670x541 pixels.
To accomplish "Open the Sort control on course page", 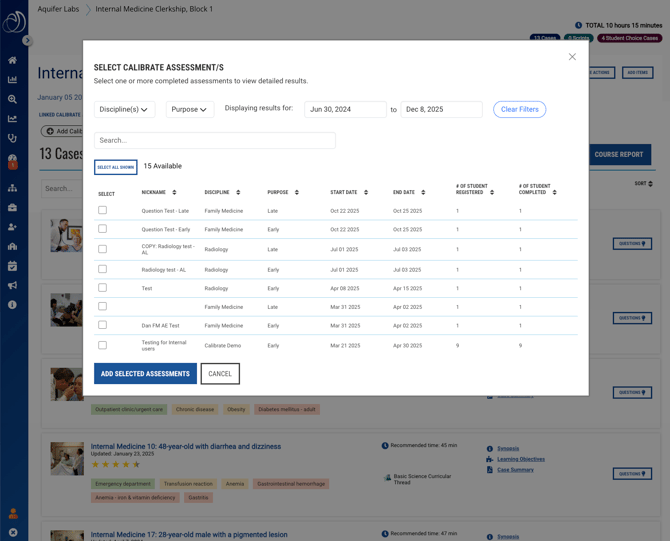I will (x=644, y=183).
